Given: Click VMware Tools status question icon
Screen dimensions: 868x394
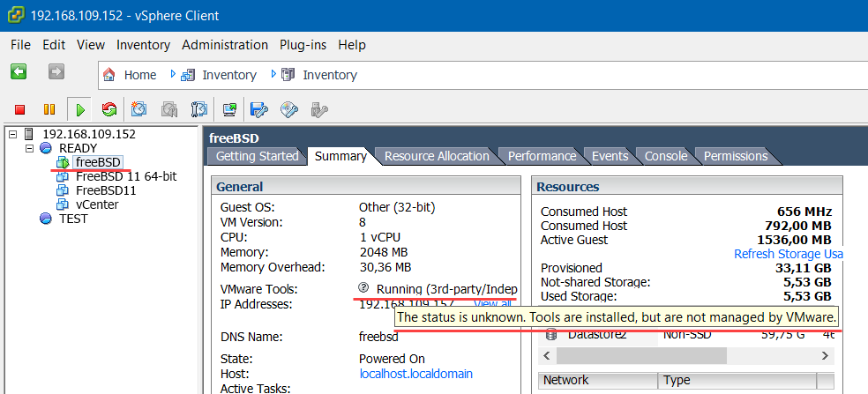Looking at the screenshot, I should [x=363, y=287].
